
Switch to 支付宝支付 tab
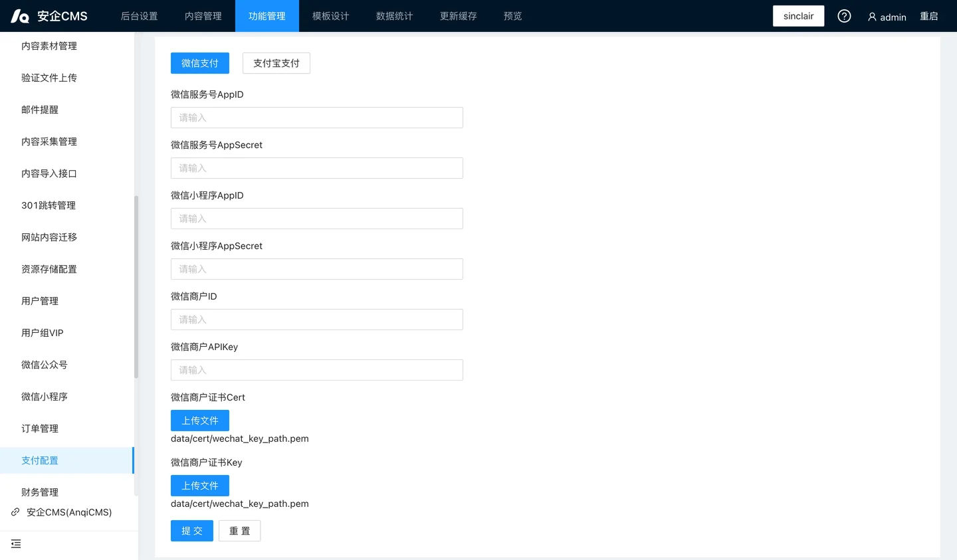tap(276, 63)
